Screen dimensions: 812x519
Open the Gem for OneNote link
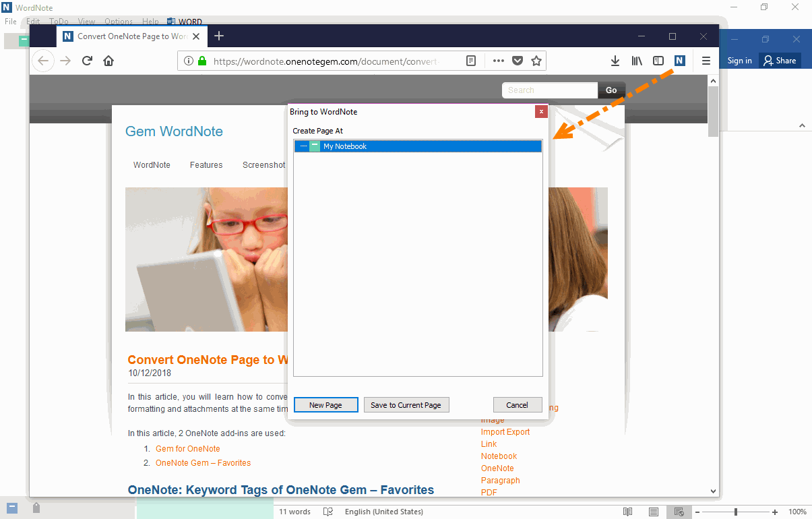(x=187, y=449)
